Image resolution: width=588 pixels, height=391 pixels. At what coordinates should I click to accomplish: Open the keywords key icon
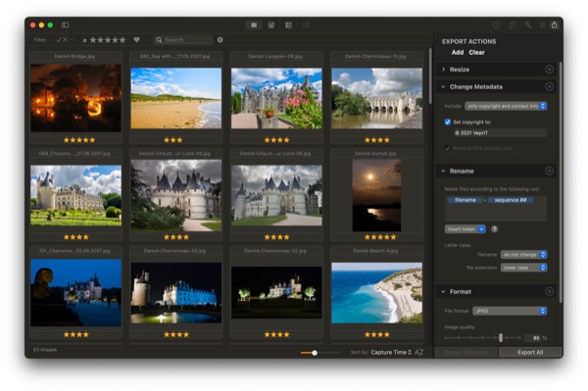pyautogui.click(x=527, y=25)
